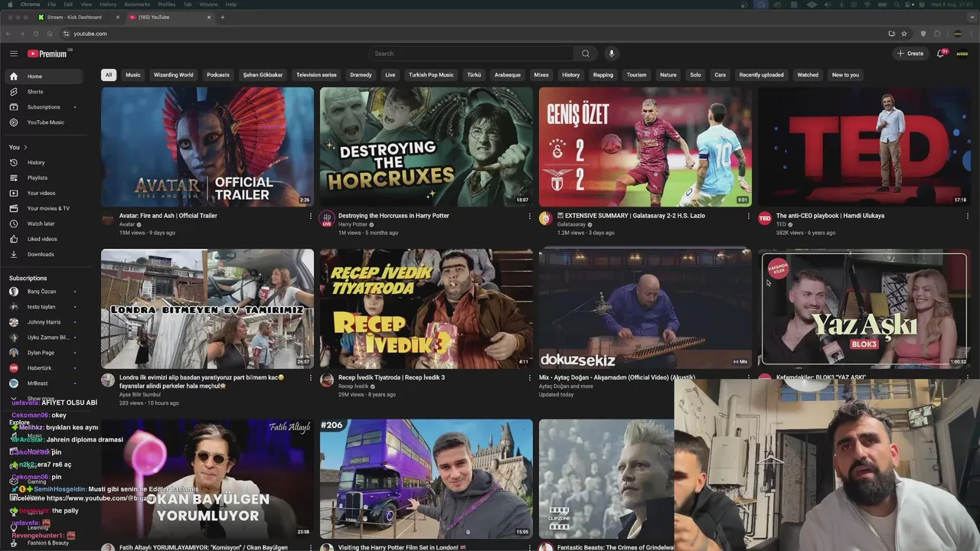This screenshot has width=980, height=551.
Task: Play Destroying the Horcruxes video thumbnail
Action: pos(426,147)
